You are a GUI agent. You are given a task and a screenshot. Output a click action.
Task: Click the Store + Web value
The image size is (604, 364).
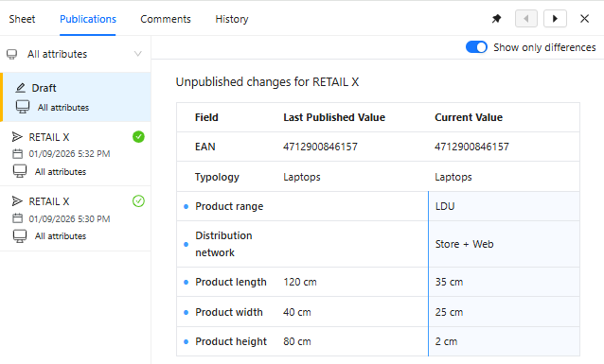tap(465, 244)
